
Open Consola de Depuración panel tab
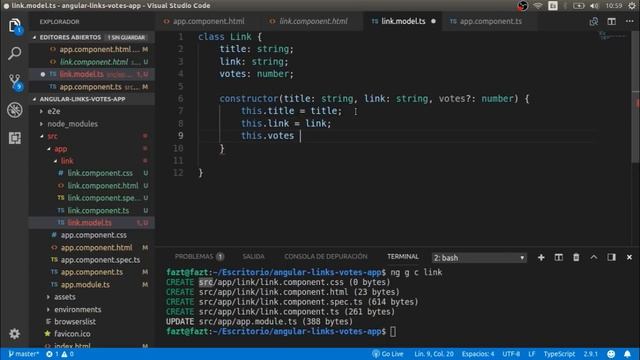point(326,257)
